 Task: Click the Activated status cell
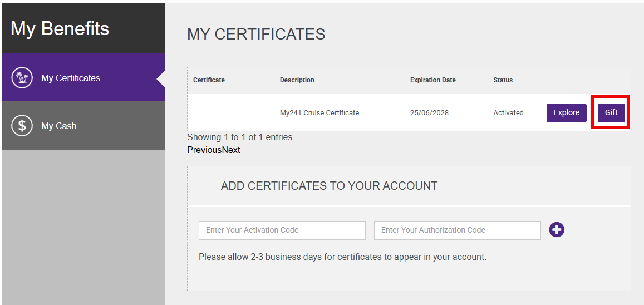(x=508, y=112)
